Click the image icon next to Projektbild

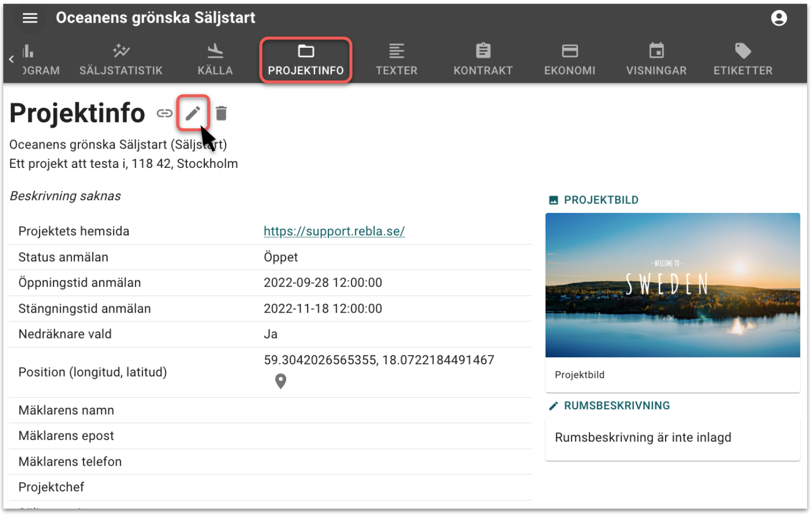point(554,200)
